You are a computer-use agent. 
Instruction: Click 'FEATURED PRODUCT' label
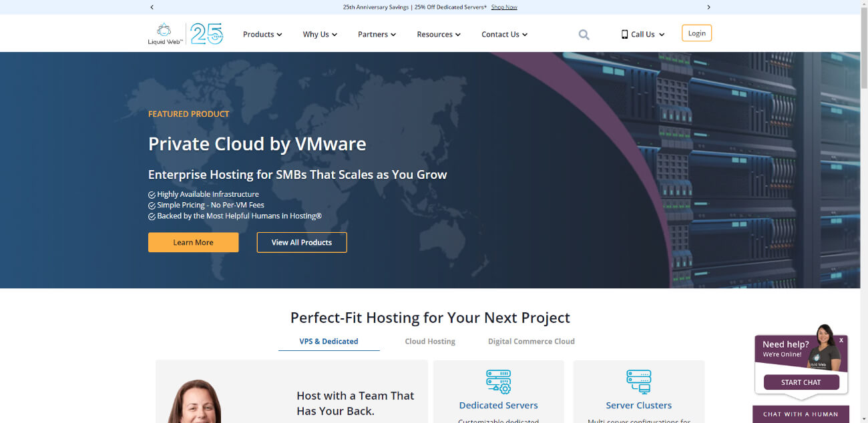188,114
